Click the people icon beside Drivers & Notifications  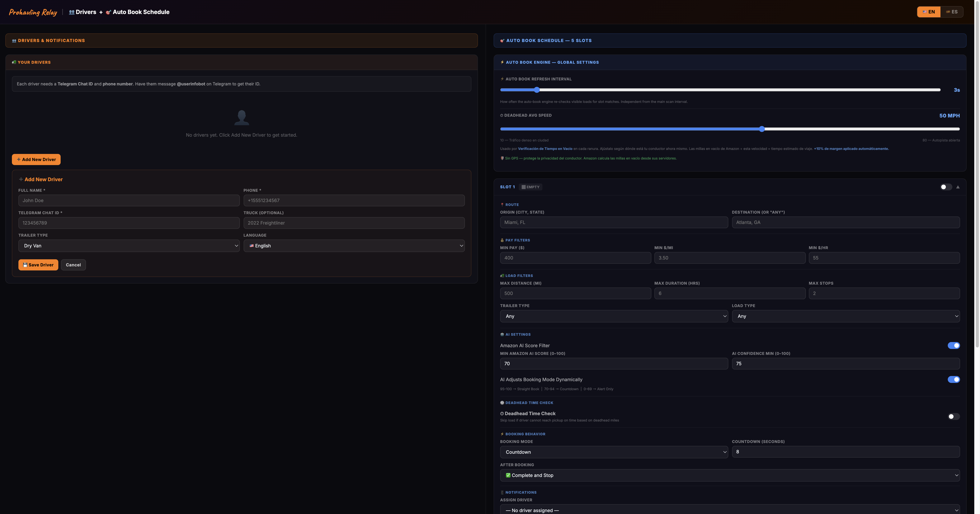click(x=14, y=41)
